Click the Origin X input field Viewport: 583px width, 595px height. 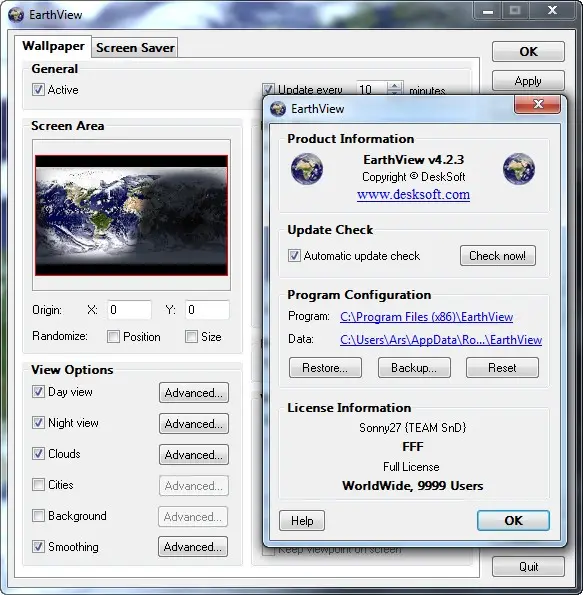[129, 310]
